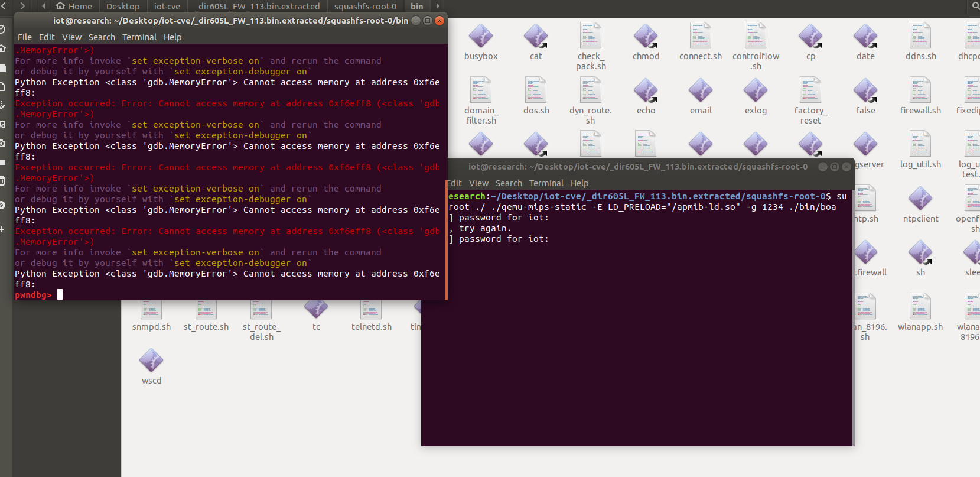
Task: Select the wscd file icon
Action: (151, 362)
